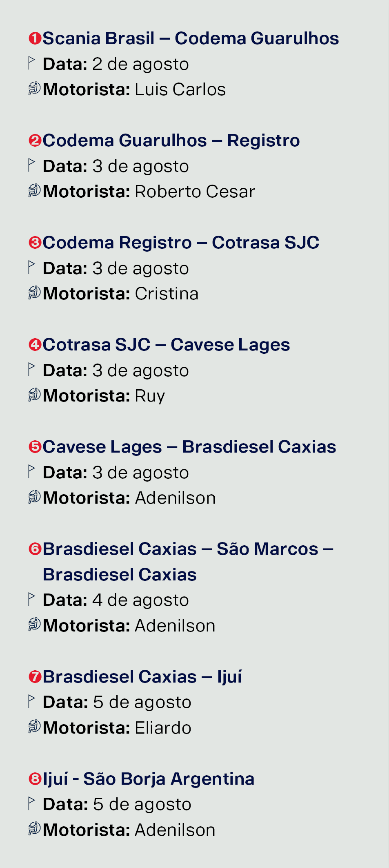Click the red number 8 bullet
The height and width of the screenshot is (868, 389).
click(35, 779)
